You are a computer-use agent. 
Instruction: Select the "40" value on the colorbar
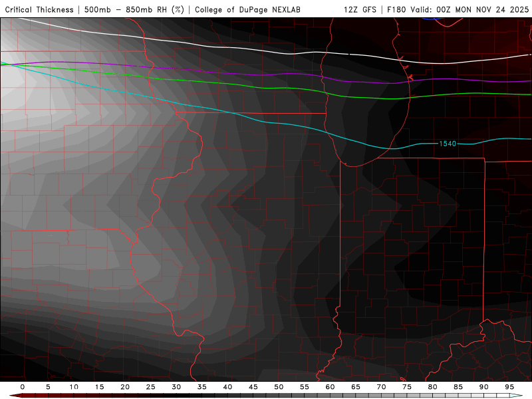tap(227, 387)
